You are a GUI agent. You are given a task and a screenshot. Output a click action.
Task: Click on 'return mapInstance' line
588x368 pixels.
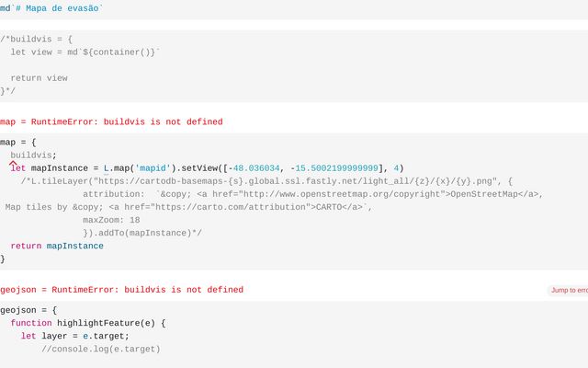pos(57,246)
